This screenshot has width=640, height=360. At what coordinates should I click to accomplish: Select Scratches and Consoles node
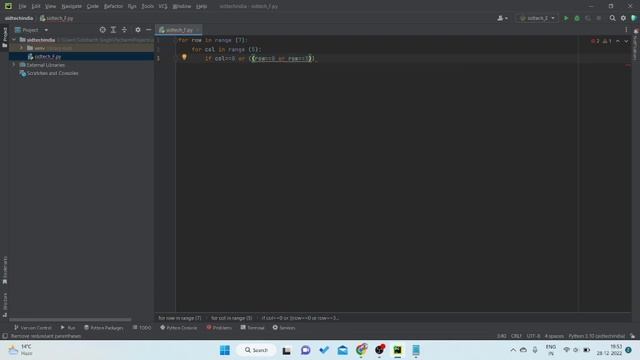[52, 73]
